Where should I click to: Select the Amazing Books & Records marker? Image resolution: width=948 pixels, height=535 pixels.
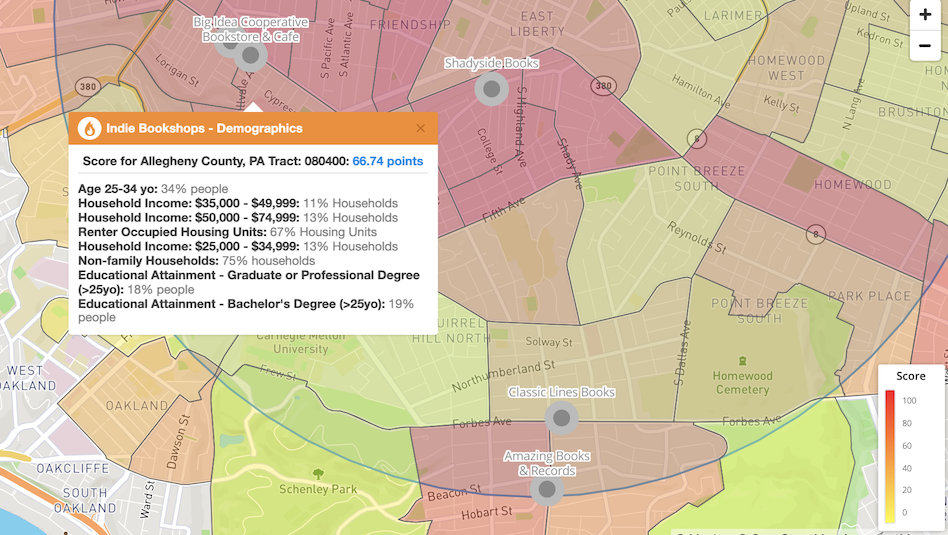pyautogui.click(x=547, y=490)
